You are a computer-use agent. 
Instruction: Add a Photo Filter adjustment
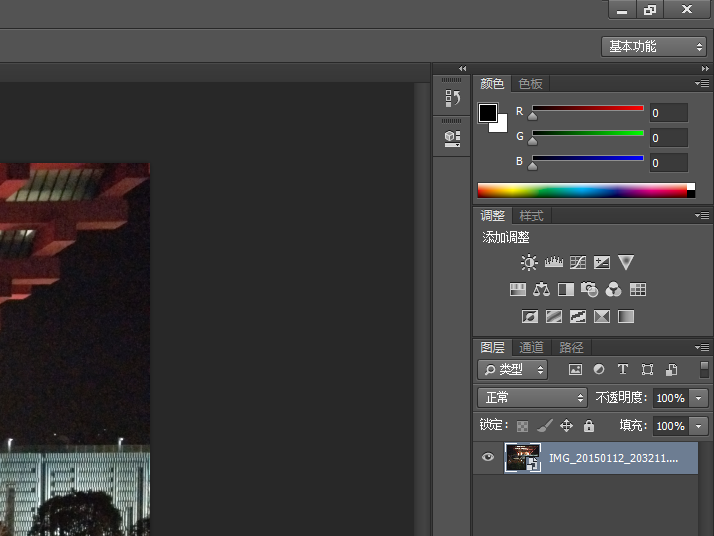[x=589, y=290]
